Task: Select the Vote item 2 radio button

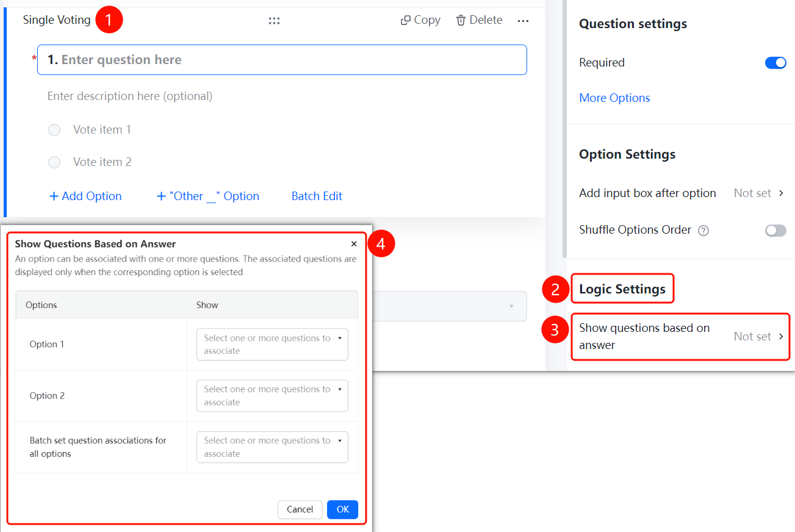Action: tap(54, 162)
